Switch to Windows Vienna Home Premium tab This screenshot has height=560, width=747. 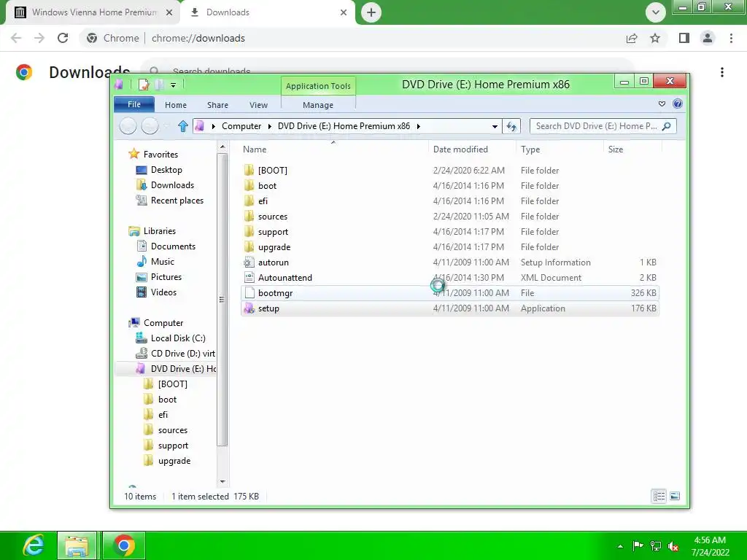coord(93,12)
